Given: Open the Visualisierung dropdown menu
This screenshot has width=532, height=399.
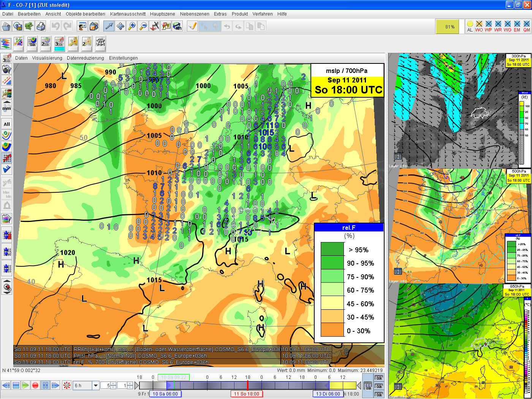Looking at the screenshot, I should (47, 58).
